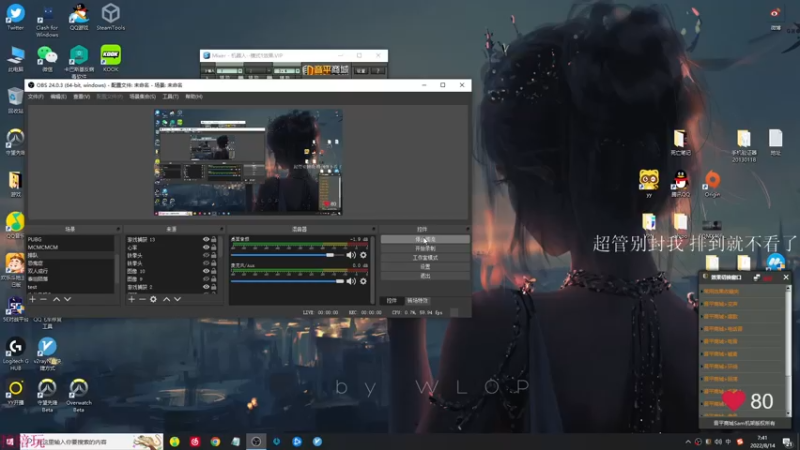Open the 编辑(E) menu in OBS
The width and height of the screenshot is (800, 450).
(x=58, y=96)
